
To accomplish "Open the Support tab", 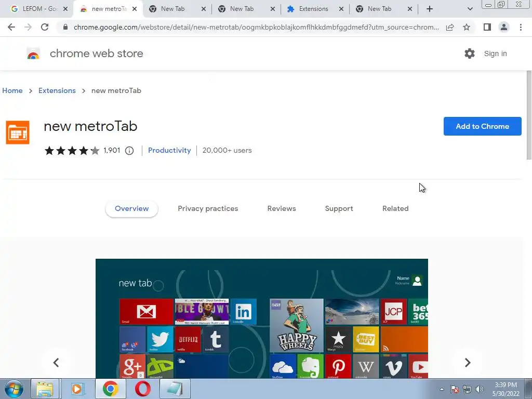I will [339, 209].
